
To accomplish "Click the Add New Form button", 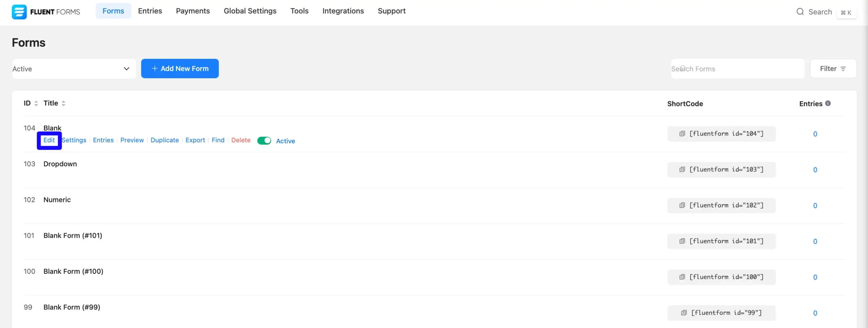I will (x=180, y=69).
